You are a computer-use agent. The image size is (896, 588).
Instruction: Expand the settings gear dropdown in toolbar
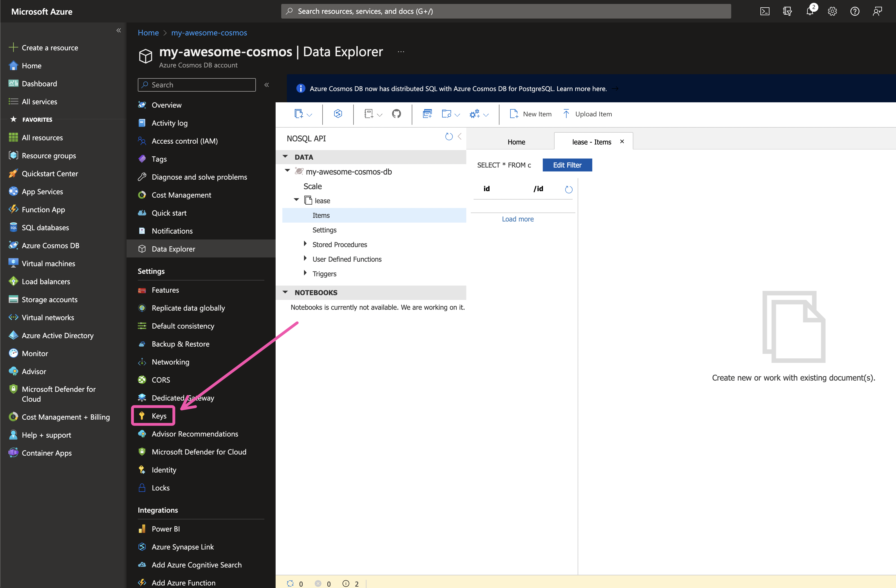pos(486,115)
